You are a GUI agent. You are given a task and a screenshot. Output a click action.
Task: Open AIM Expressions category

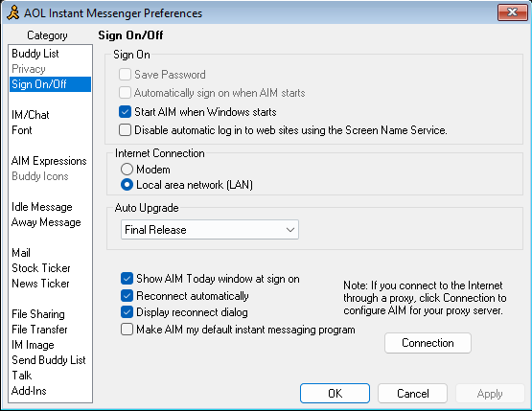coord(49,161)
